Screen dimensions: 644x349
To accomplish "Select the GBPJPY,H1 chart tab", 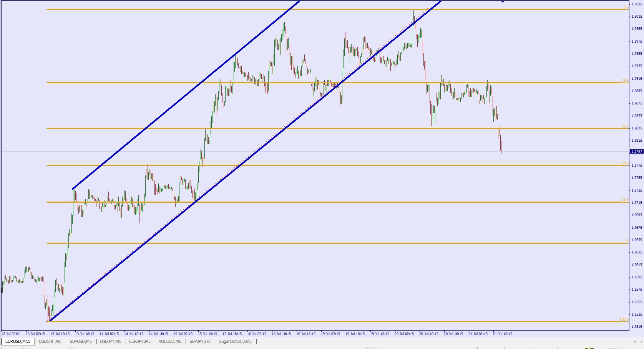I will point(200,341).
